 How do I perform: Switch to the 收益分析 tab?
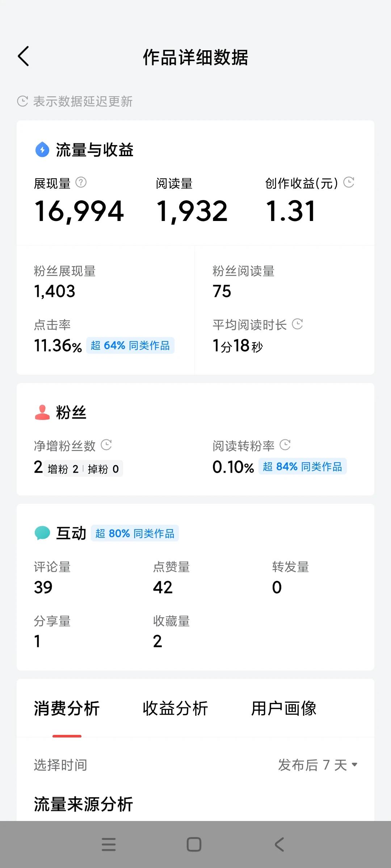coord(175,708)
